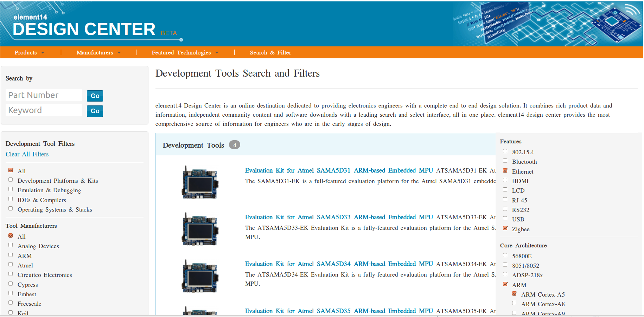Check Embest manufacturer filter
The width and height of the screenshot is (644, 317).
(11, 293)
